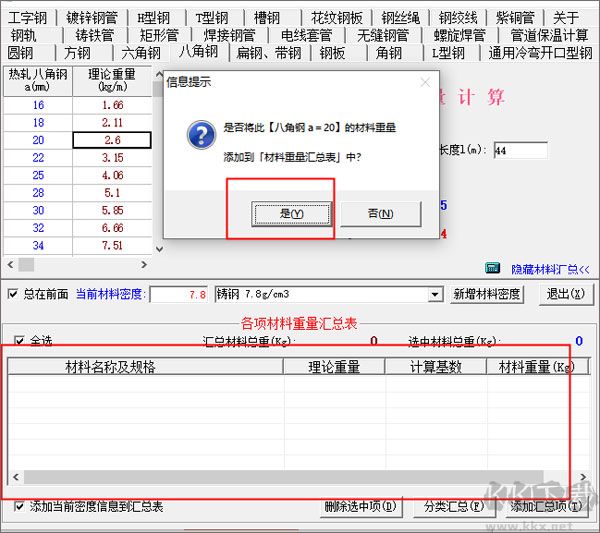The height and width of the screenshot is (533, 600).
Task: Click the 当前材料密度 value field 7.8
Action: pyautogui.click(x=179, y=294)
